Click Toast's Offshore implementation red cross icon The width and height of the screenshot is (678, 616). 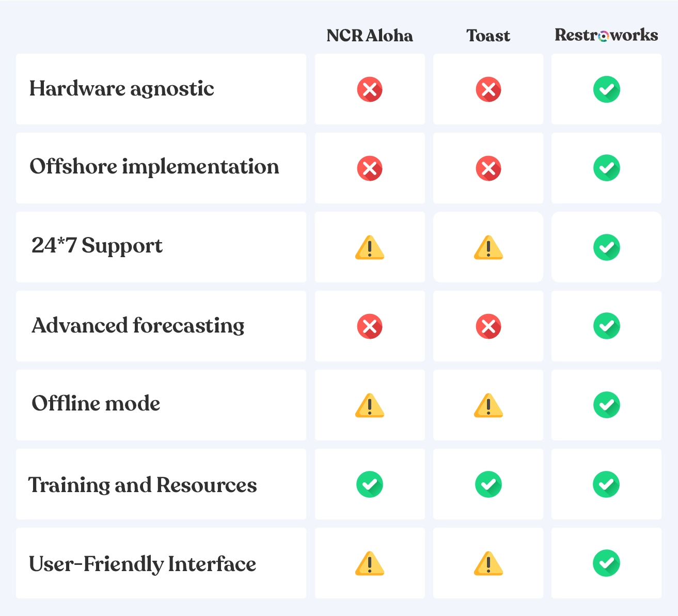coord(488,168)
